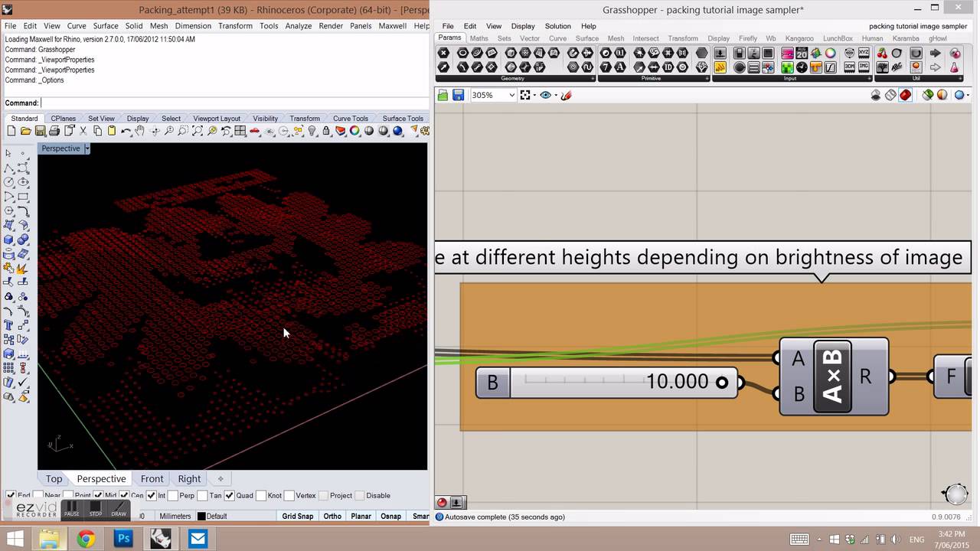Enable the Vertex osnap checkbox
Screen dimensions: 980x551
pyautogui.click(x=289, y=496)
